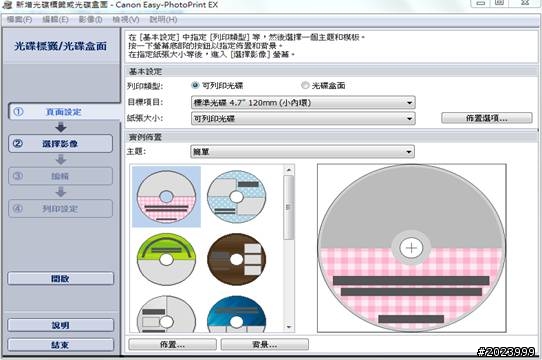542x360 pixels.
Task: Go to step 2 選擇影像
Action: click(60, 144)
